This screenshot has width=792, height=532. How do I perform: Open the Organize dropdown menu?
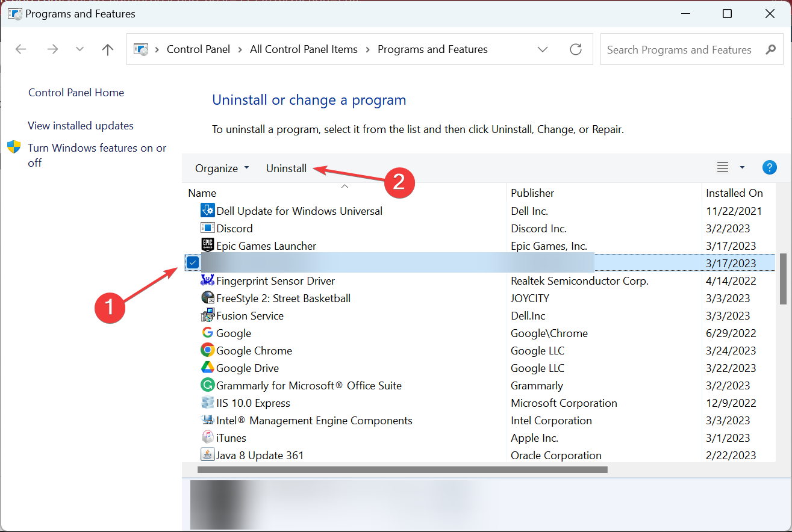[x=222, y=169]
